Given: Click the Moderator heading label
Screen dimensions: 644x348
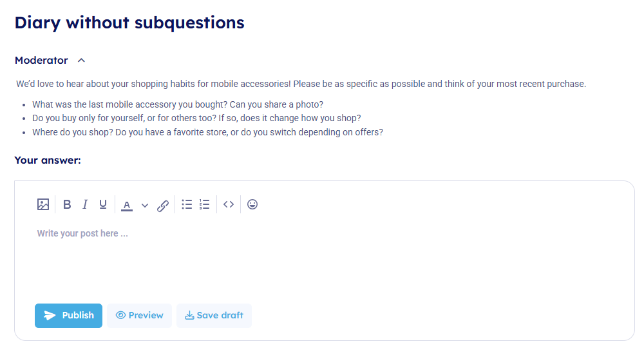Looking at the screenshot, I should tap(41, 61).
